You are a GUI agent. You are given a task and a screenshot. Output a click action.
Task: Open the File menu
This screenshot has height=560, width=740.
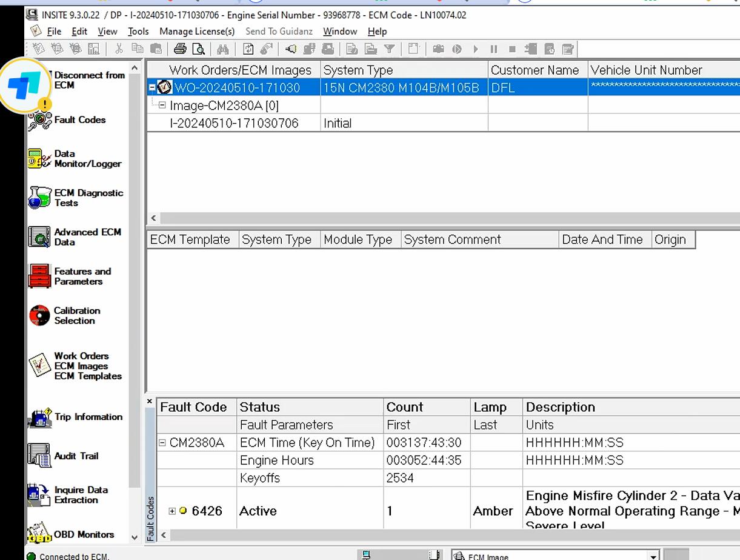click(54, 32)
